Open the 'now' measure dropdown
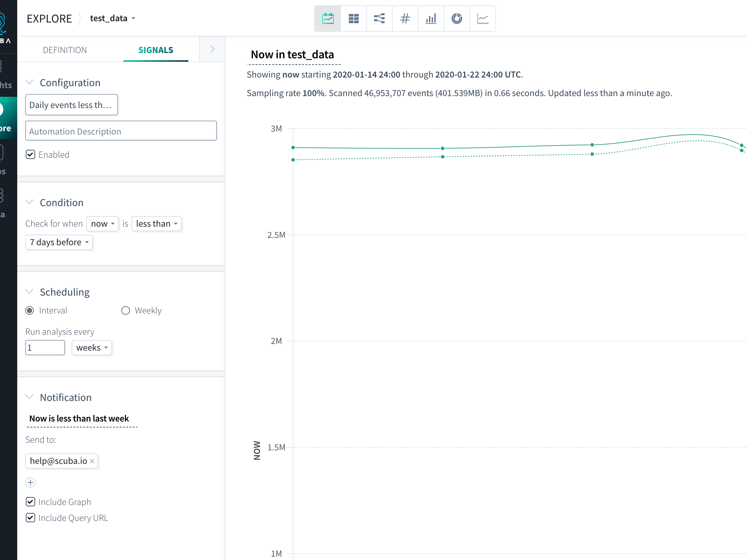This screenshot has height=560, width=746. [x=102, y=224]
